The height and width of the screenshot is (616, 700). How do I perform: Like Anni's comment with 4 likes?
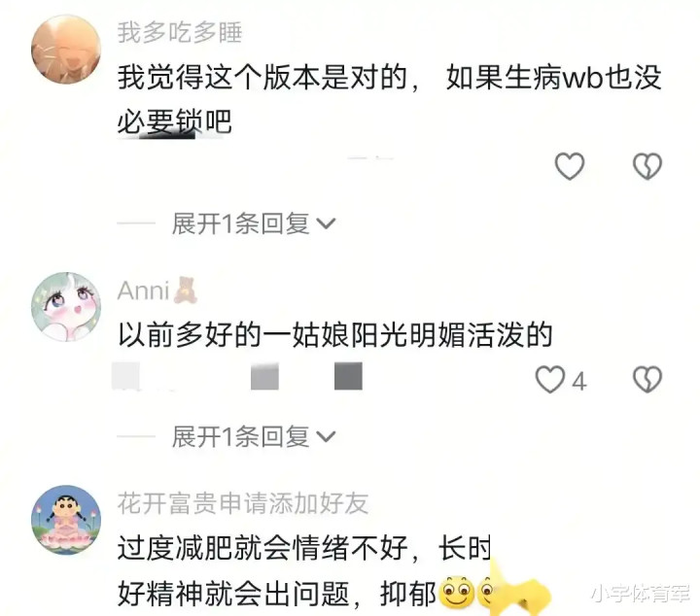(x=550, y=380)
